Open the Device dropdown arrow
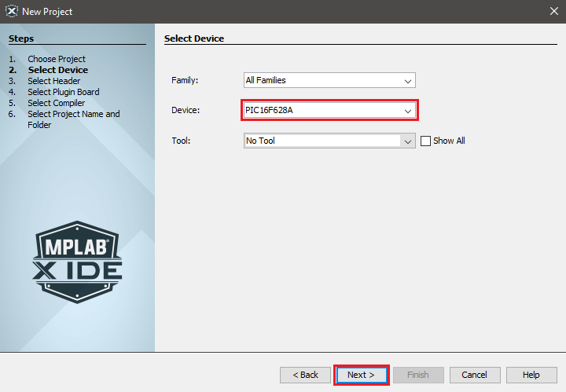Image resolution: width=566 pixels, height=392 pixels. pos(408,110)
